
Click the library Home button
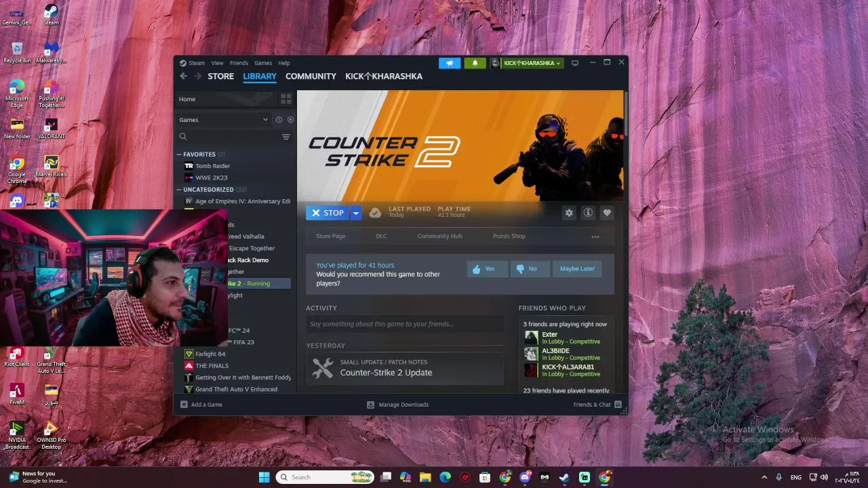pos(225,99)
